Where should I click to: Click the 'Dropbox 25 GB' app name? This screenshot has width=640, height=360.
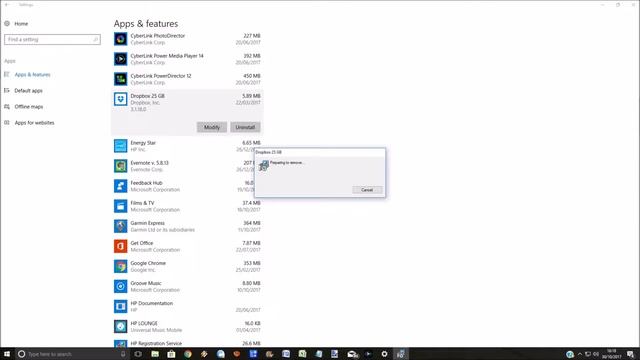point(147,96)
